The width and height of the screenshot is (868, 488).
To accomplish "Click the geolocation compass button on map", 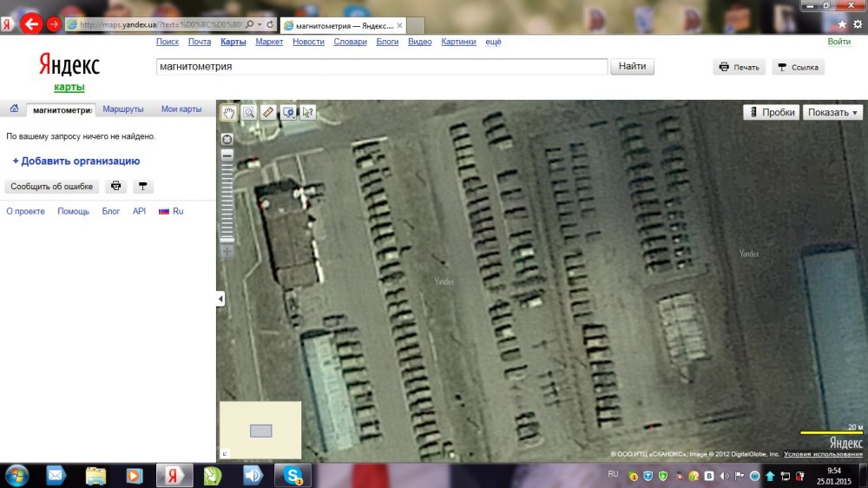I will point(227,139).
